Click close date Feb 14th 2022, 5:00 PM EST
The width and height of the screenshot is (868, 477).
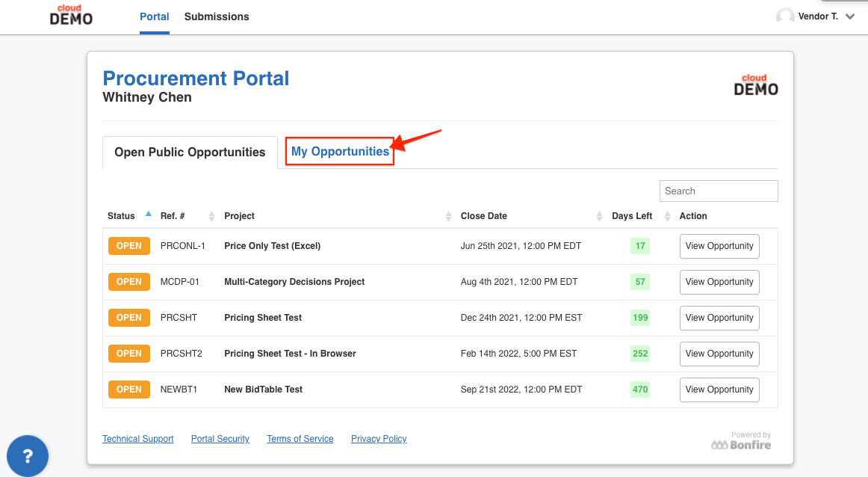point(518,354)
